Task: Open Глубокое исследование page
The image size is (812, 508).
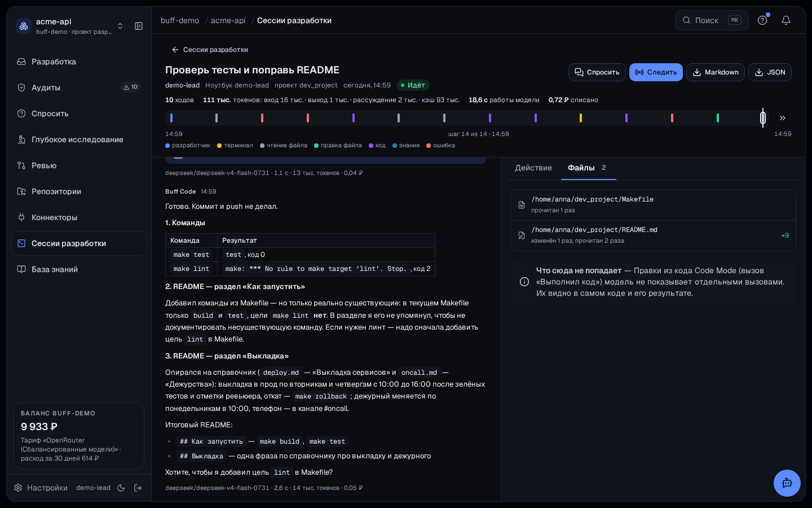Action: (79, 139)
